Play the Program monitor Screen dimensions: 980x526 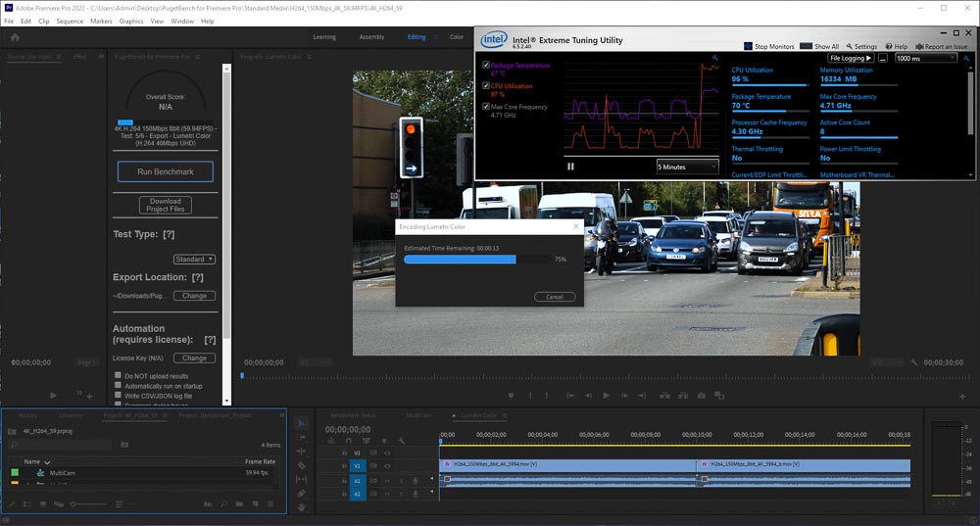[x=607, y=396]
